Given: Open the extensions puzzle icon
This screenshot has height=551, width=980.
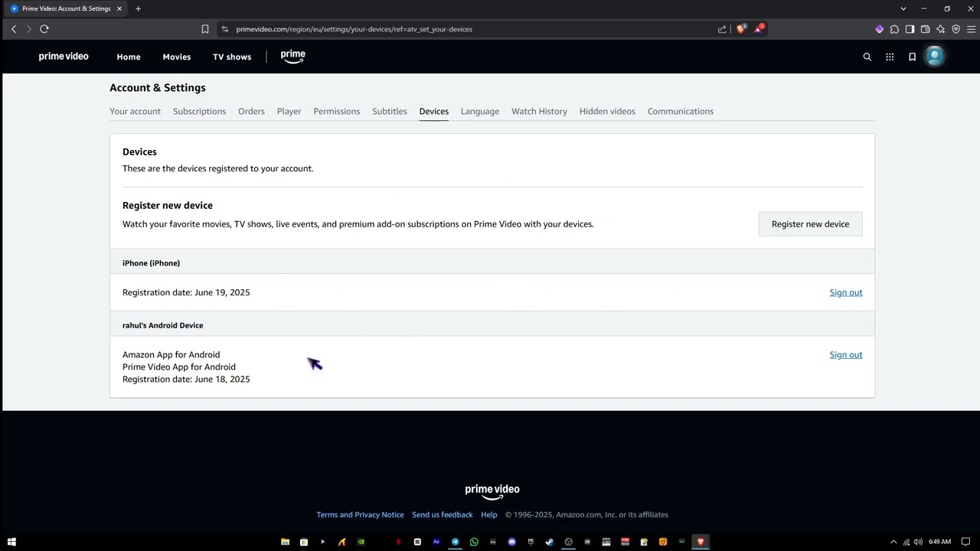Looking at the screenshot, I should [x=894, y=29].
